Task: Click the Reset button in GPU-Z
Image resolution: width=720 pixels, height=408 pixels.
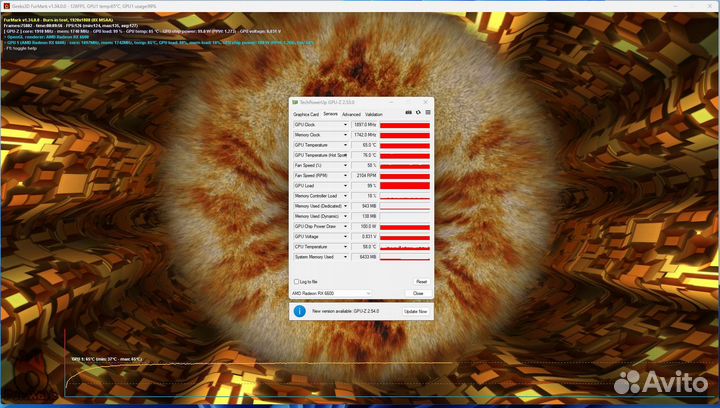Action: [421, 281]
